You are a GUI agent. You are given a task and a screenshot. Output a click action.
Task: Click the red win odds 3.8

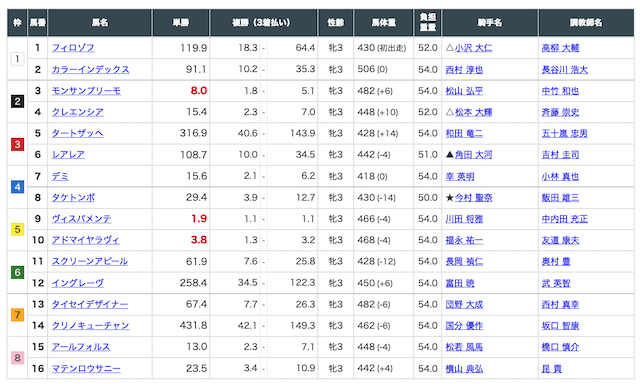(x=199, y=240)
